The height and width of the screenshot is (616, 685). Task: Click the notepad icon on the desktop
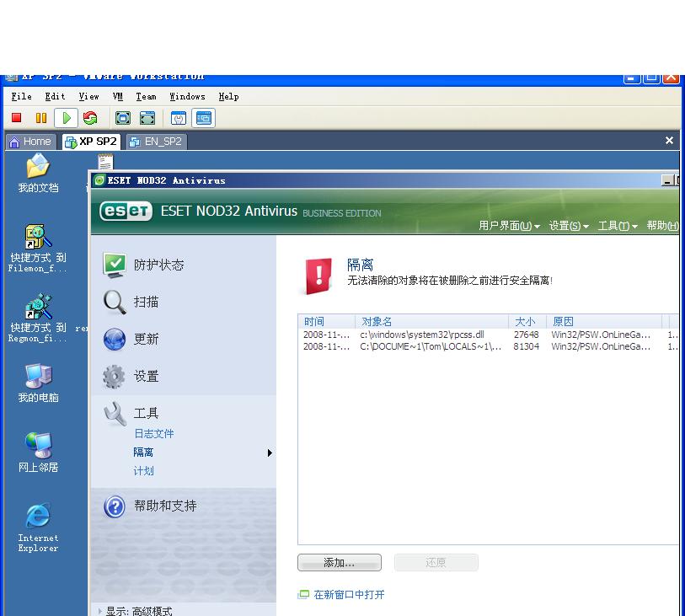pos(105,162)
